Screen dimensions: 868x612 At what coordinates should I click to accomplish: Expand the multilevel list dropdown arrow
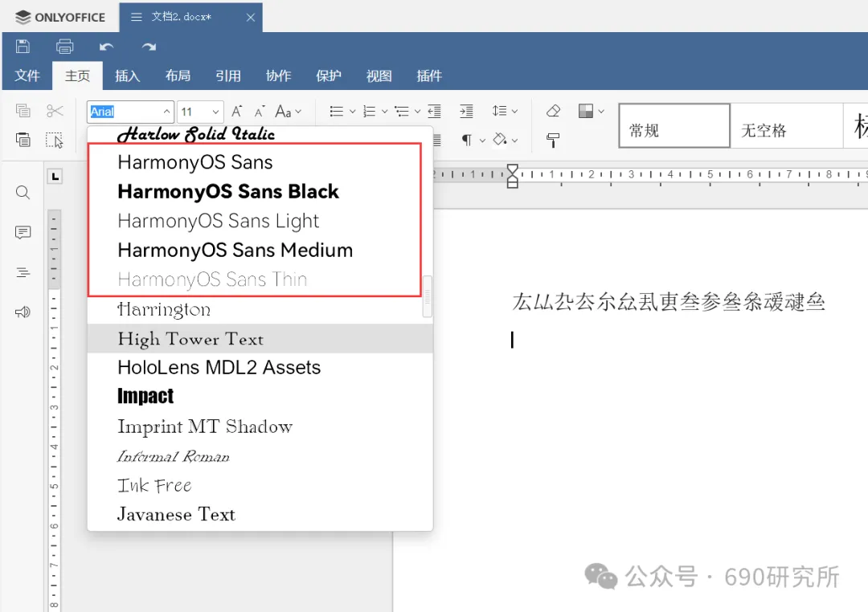[417, 111]
